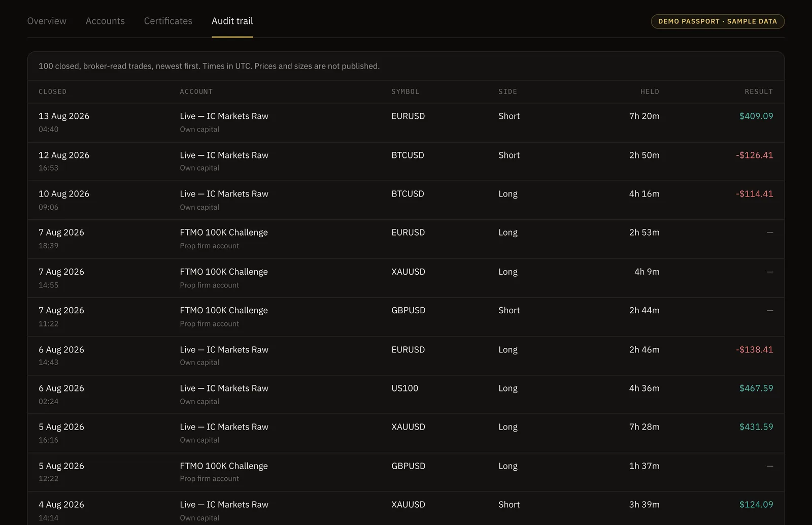
Task: Click the 2h 44m held duration
Action: click(x=645, y=310)
